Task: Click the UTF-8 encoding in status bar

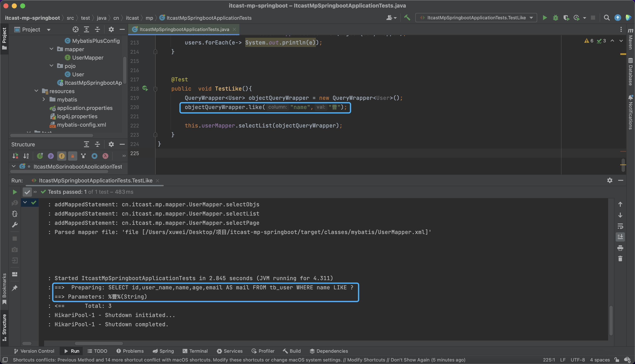Action: point(577,360)
